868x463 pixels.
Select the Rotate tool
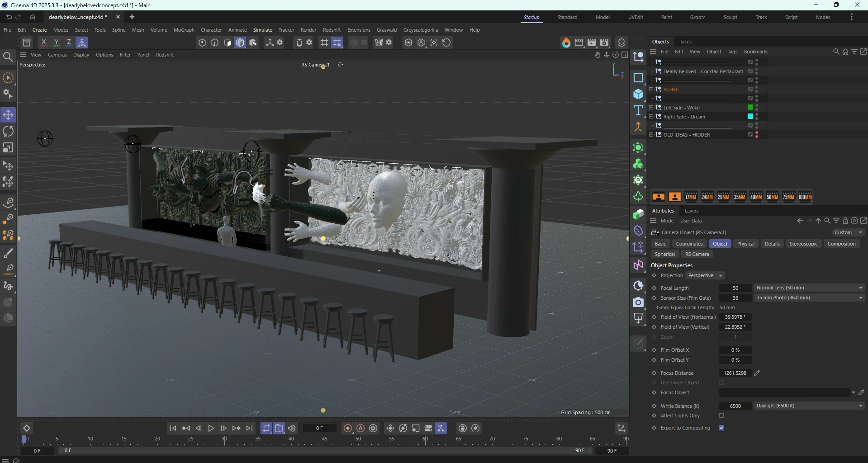pyautogui.click(x=8, y=132)
